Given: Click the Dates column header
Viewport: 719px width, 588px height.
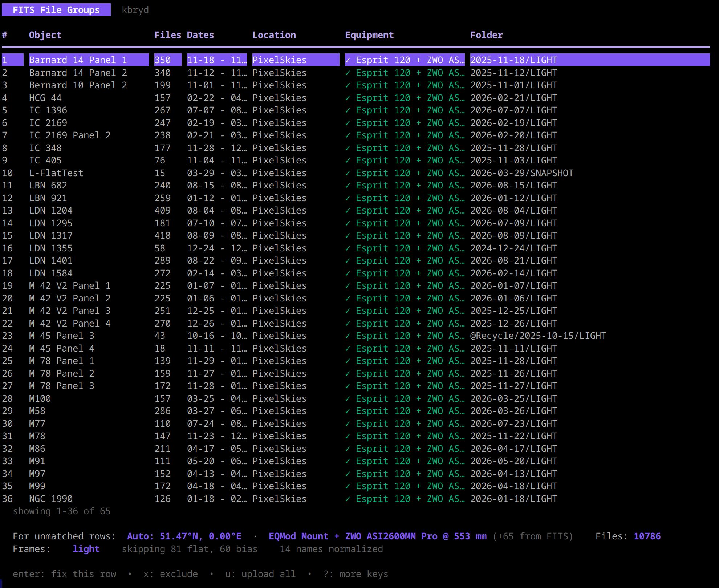Looking at the screenshot, I should click(200, 35).
